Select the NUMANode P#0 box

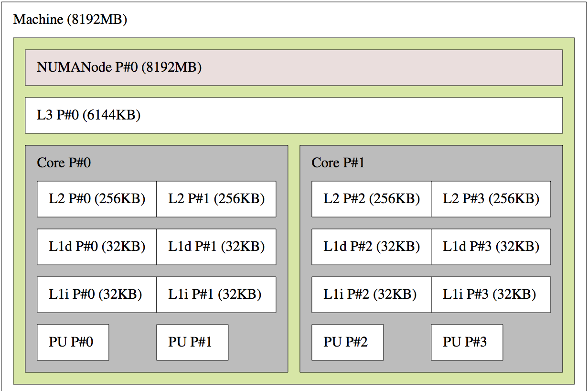293,67
